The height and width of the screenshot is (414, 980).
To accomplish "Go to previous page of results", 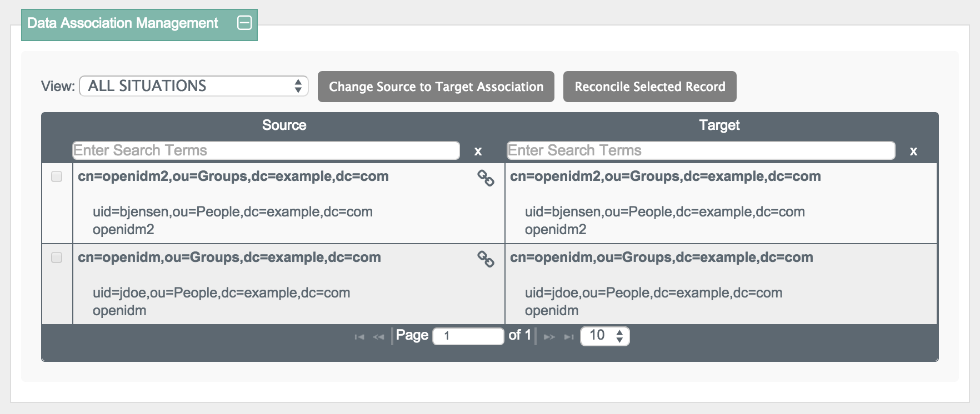I will pyautogui.click(x=378, y=337).
